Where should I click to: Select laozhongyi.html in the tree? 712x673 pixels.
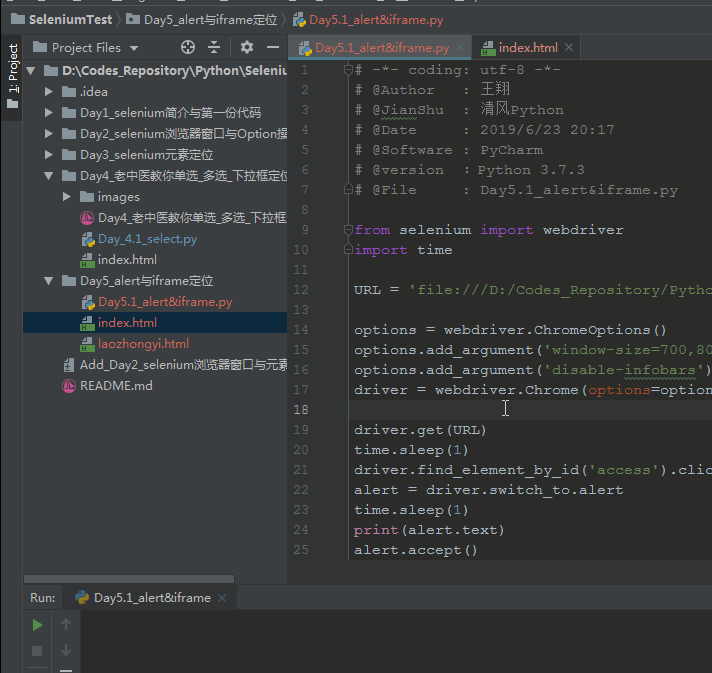click(143, 344)
